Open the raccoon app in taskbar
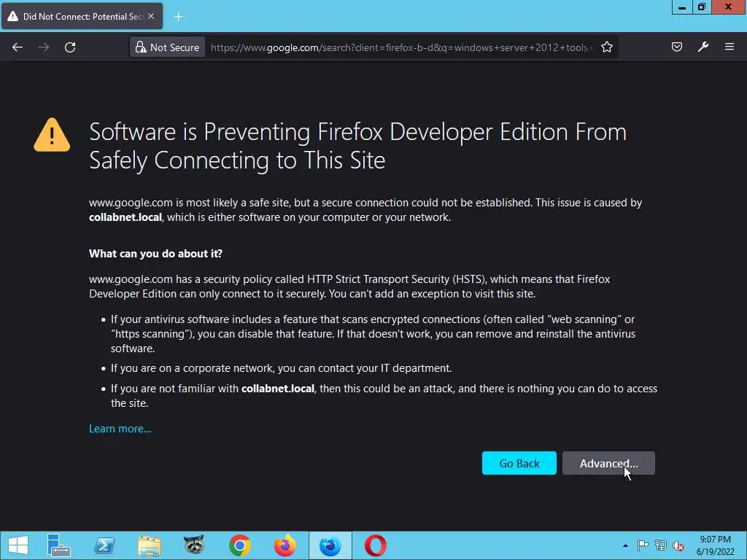747x560 pixels. point(194,545)
